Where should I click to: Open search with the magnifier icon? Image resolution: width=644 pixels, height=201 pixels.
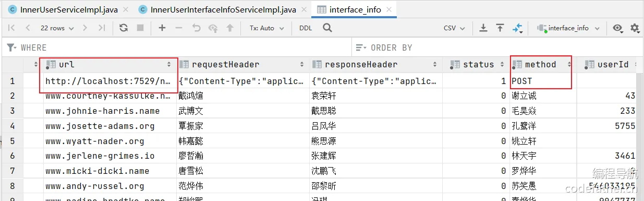pyautogui.click(x=327, y=28)
